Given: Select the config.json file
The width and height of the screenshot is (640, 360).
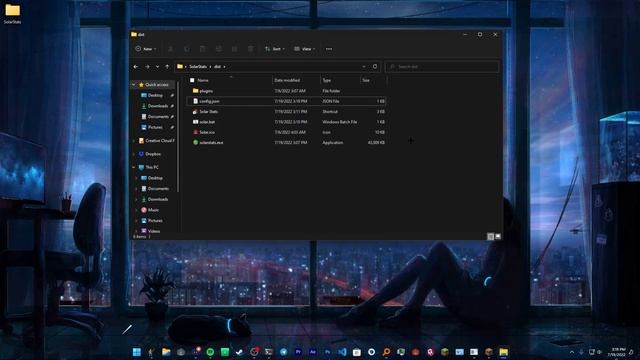Looking at the screenshot, I should 286,101.
